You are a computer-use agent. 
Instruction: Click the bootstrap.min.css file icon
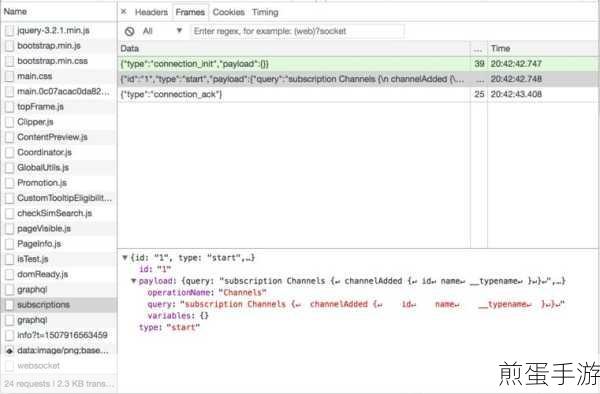(9, 62)
